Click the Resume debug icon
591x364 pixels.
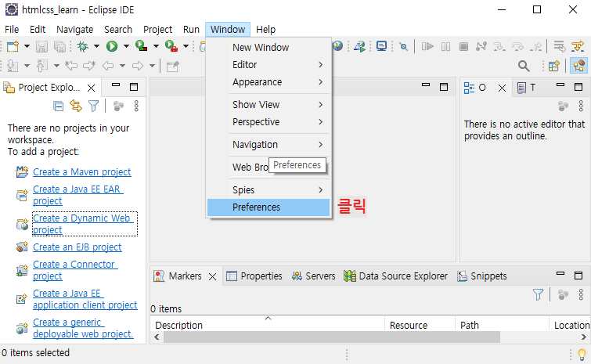427,46
